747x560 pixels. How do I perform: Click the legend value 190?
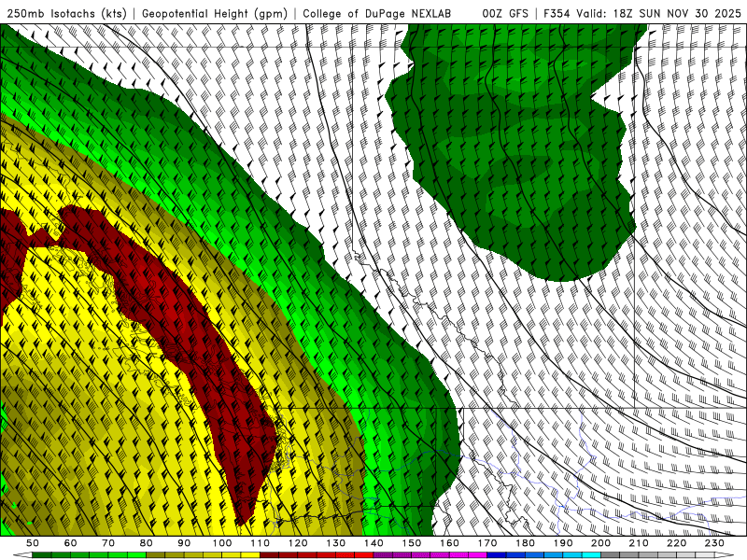(563, 543)
